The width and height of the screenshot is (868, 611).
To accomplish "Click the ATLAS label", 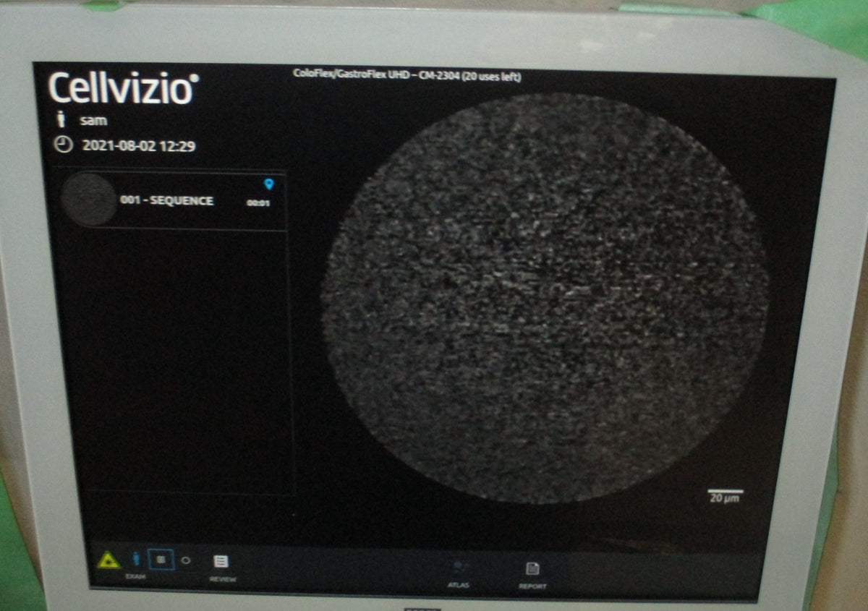I will coord(459,584).
